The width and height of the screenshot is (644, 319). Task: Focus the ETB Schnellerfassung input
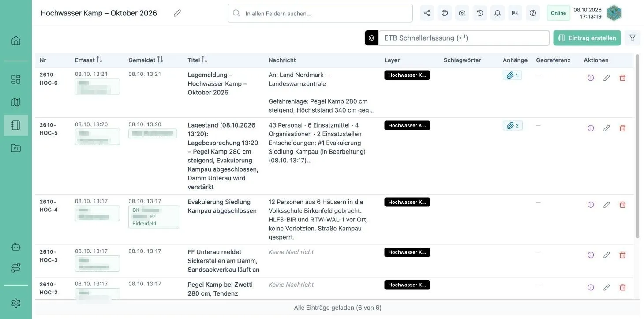tap(464, 38)
